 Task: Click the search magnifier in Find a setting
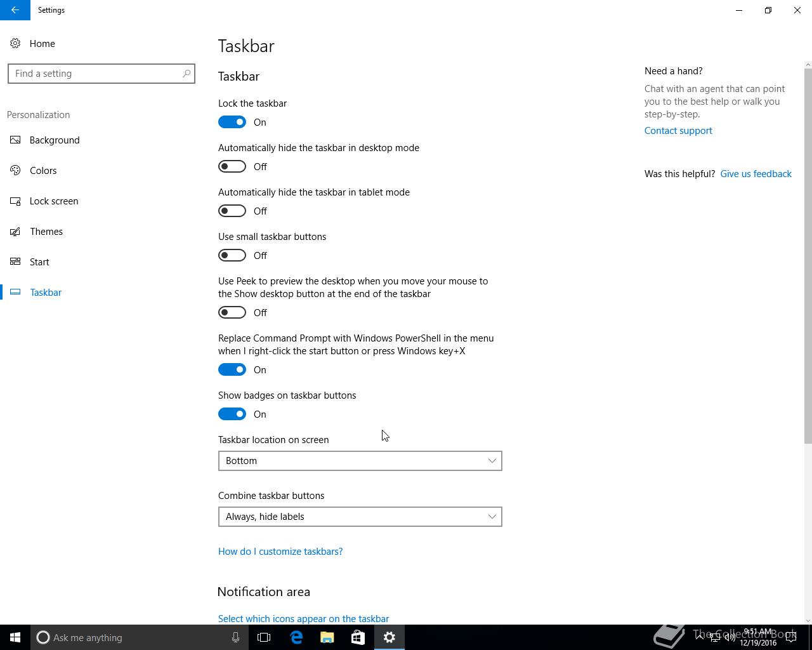187,74
